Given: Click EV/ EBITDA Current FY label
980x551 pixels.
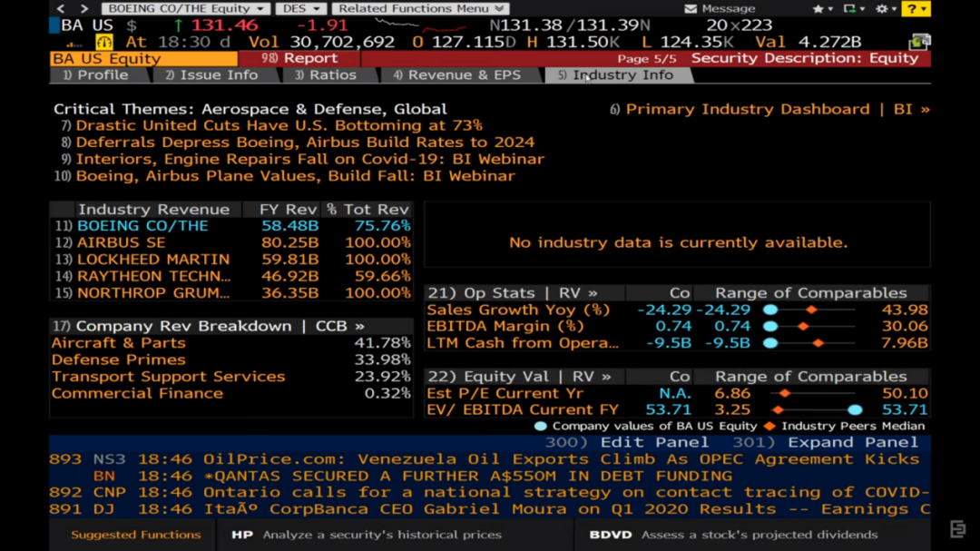Looking at the screenshot, I should 523,410.
